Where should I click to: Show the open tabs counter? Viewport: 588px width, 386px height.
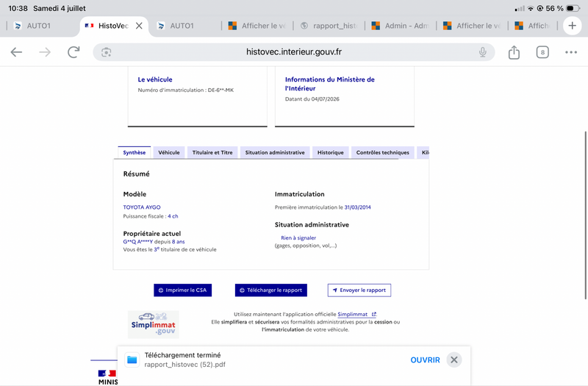coord(542,52)
